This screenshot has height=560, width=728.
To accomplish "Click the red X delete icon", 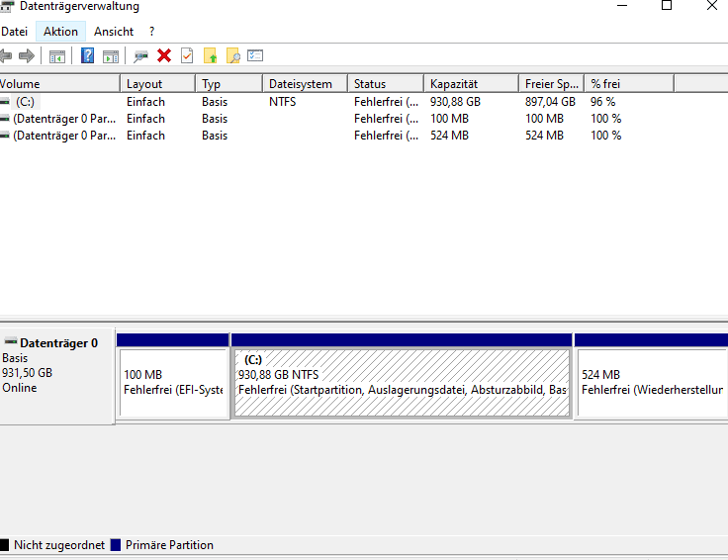I will [x=164, y=55].
